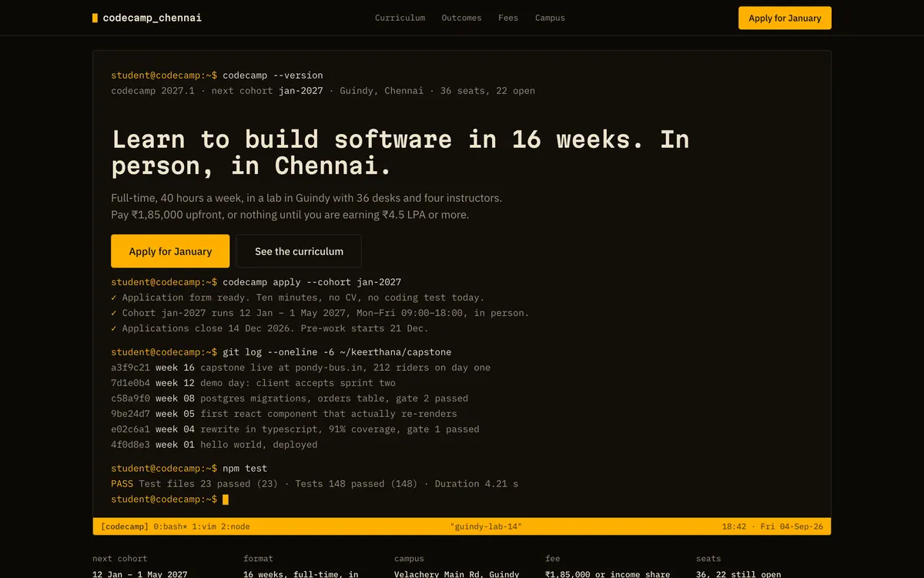Click the codecamp_chennai logo
Viewport: 924px width, 578px height.
(x=147, y=18)
